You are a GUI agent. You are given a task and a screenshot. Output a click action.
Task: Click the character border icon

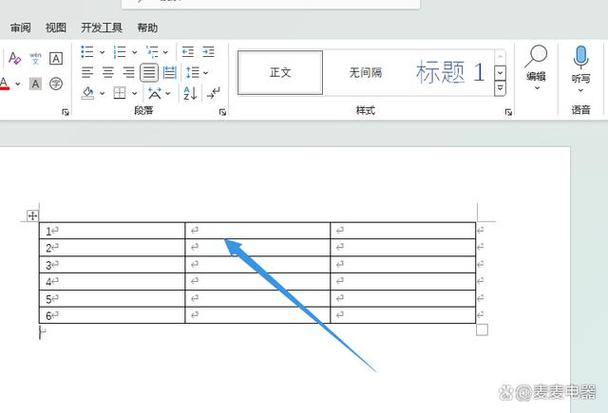[56, 59]
